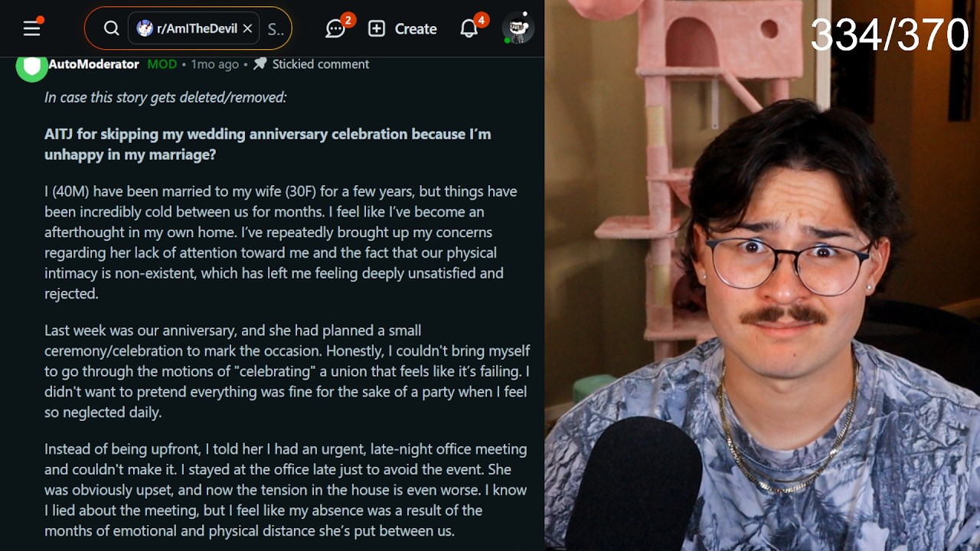
Task: Remove the r/AmITheDevil search filter
Action: click(247, 28)
